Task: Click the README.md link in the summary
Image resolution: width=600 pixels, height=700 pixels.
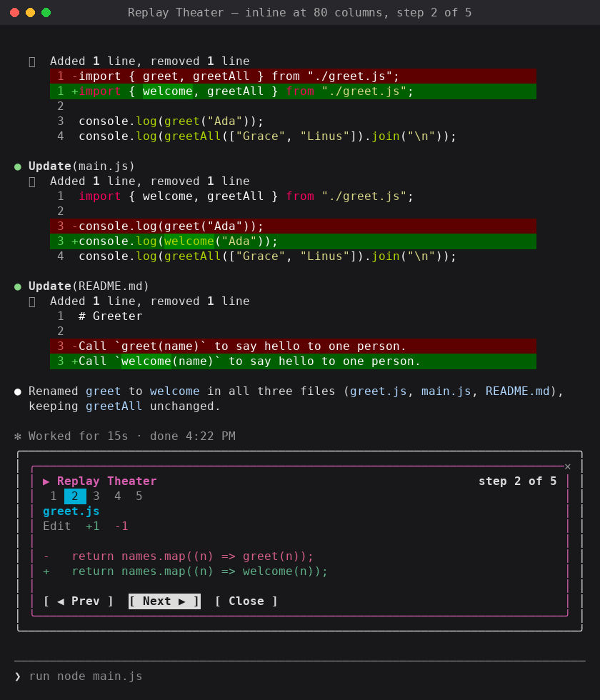Action: pyautogui.click(x=518, y=391)
